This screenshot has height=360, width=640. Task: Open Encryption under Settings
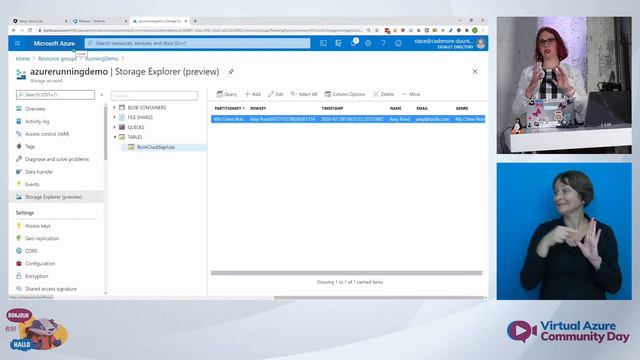click(36, 276)
